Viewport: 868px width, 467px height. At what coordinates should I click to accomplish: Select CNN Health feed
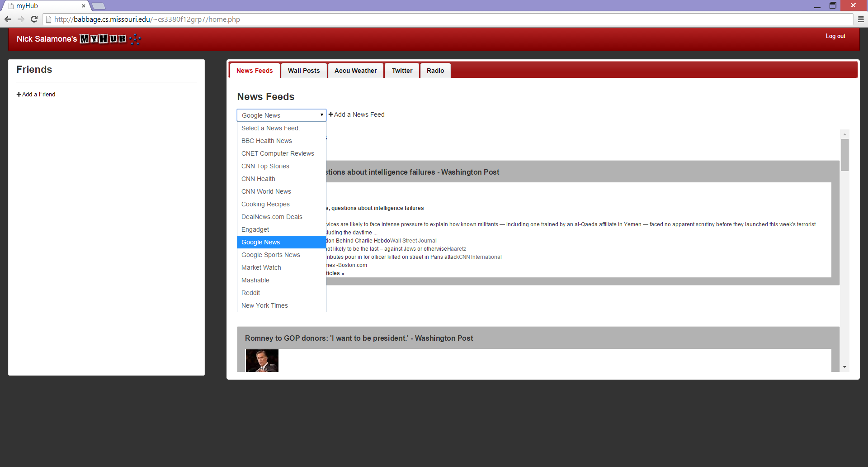pos(281,179)
